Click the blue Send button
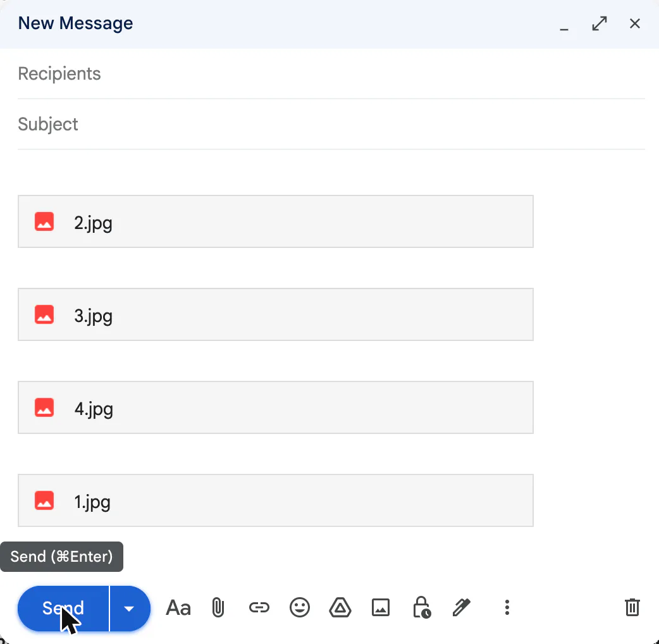 pyautogui.click(x=63, y=609)
